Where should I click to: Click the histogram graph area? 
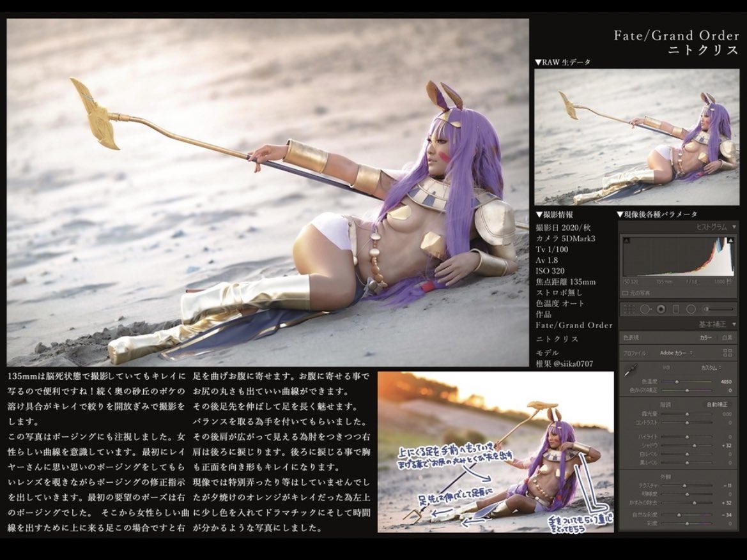pyautogui.click(x=678, y=256)
